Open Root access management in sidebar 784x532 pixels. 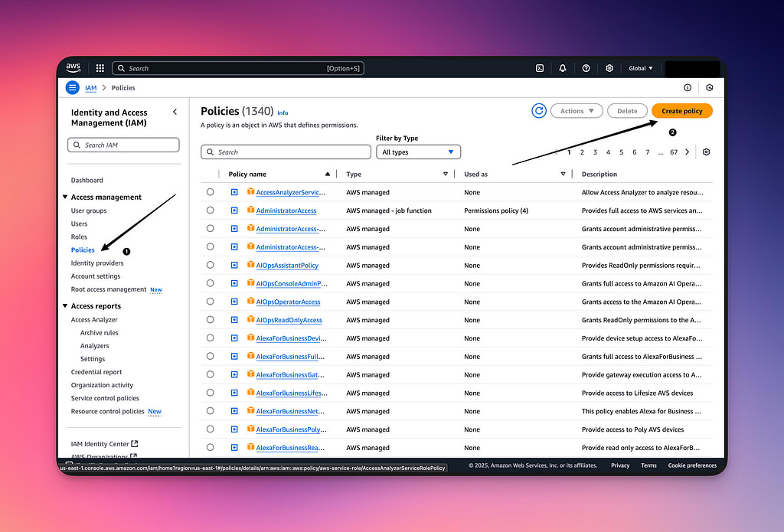coord(109,289)
